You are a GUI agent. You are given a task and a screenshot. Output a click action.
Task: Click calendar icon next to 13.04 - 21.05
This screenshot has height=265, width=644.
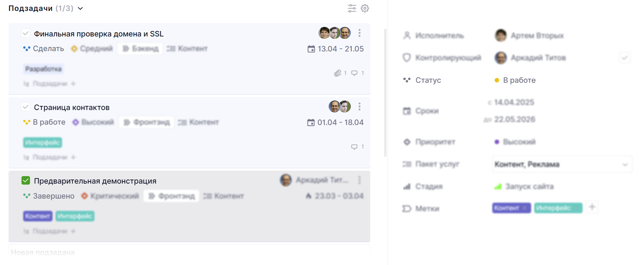[311, 49]
